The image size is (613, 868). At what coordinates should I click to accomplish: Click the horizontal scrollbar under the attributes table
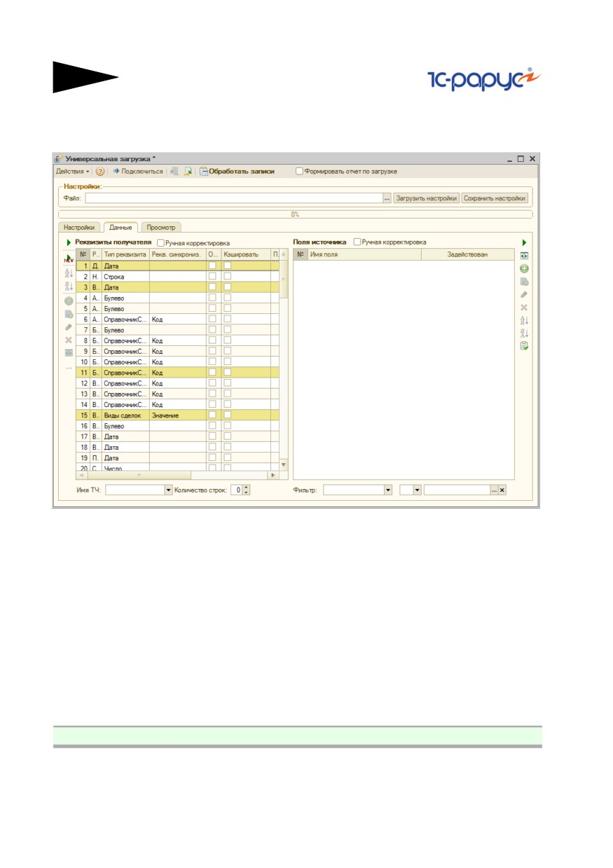(x=172, y=475)
